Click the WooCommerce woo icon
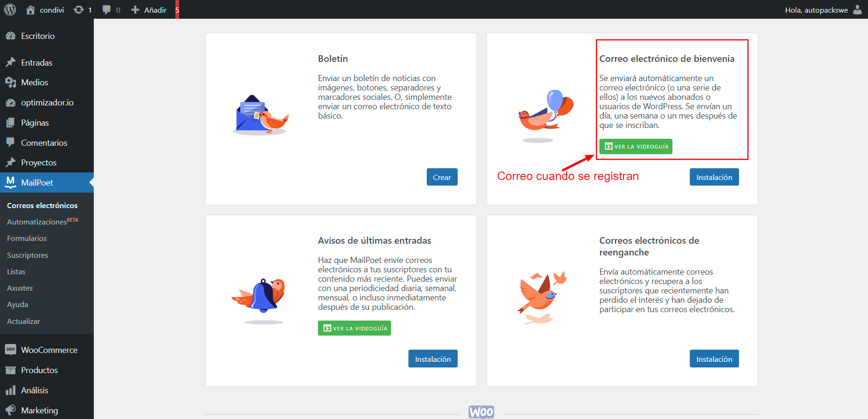Screen dimensions: 868x419 [10, 350]
